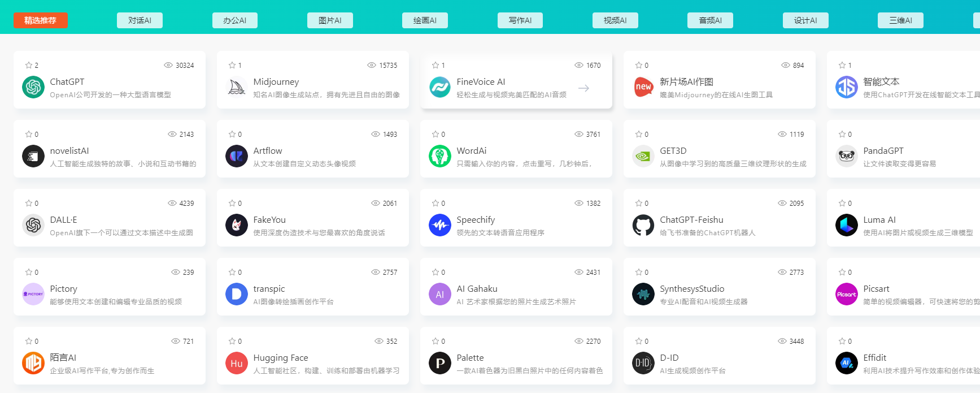Click the D-ID logo icon
This screenshot has width=980, height=393.
coord(643,363)
